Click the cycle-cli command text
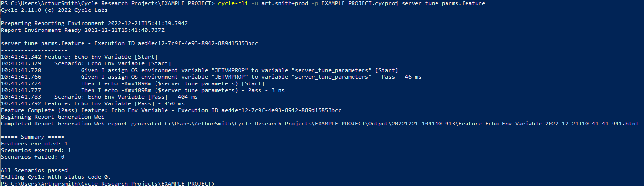644x186 pixels. click(x=231, y=4)
